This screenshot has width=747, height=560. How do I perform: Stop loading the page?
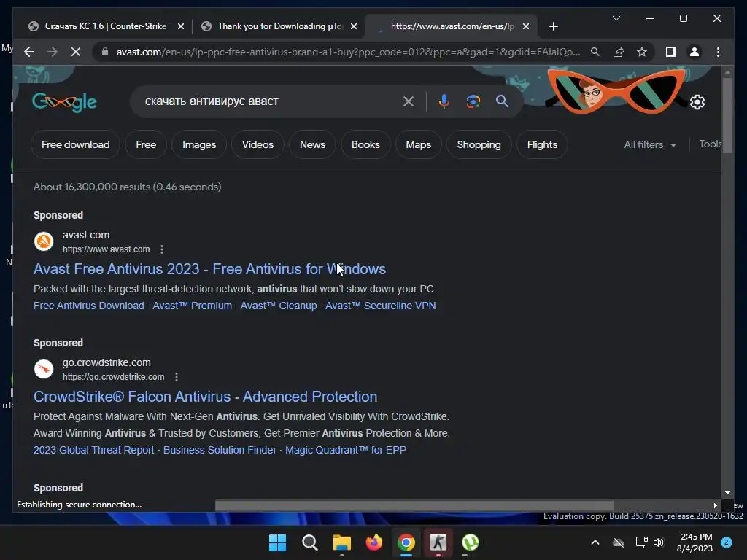pyautogui.click(x=76, y=52)
